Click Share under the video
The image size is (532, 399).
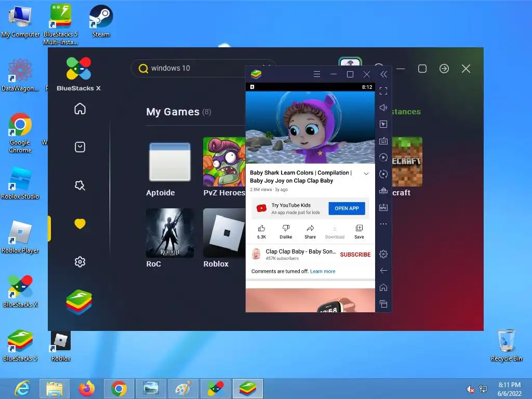[x=310, y=232]
